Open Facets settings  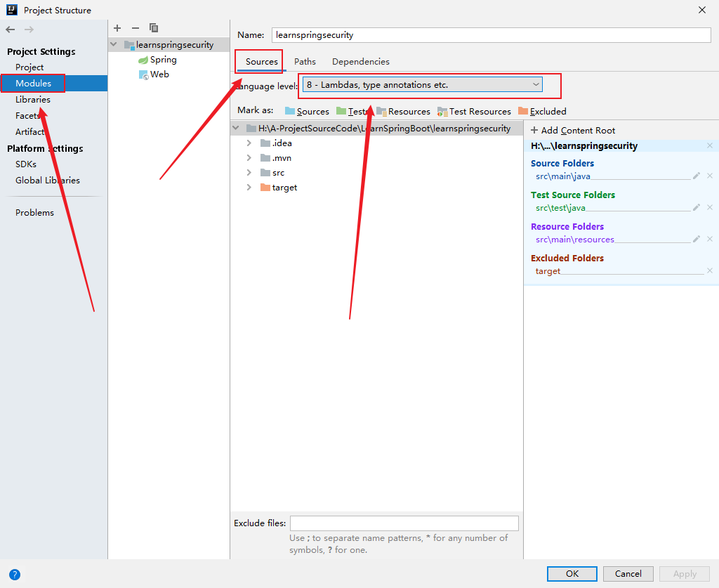28,116
